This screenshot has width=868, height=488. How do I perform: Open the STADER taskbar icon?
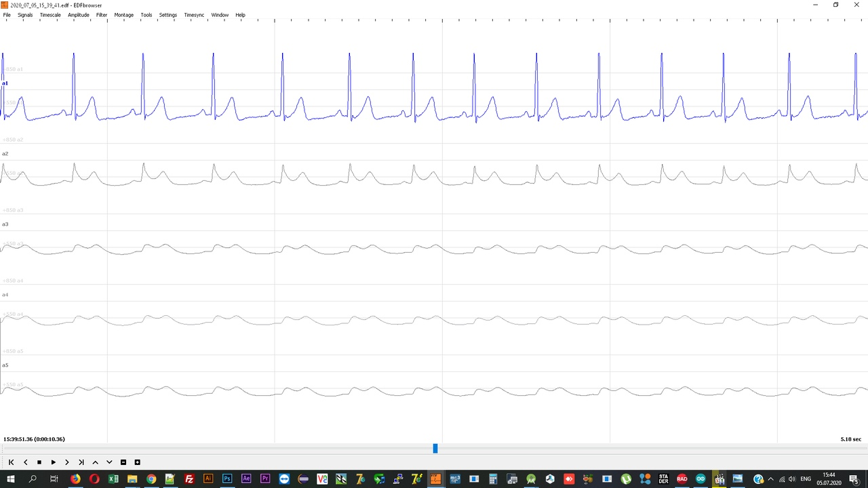click(x=664, y=479)
